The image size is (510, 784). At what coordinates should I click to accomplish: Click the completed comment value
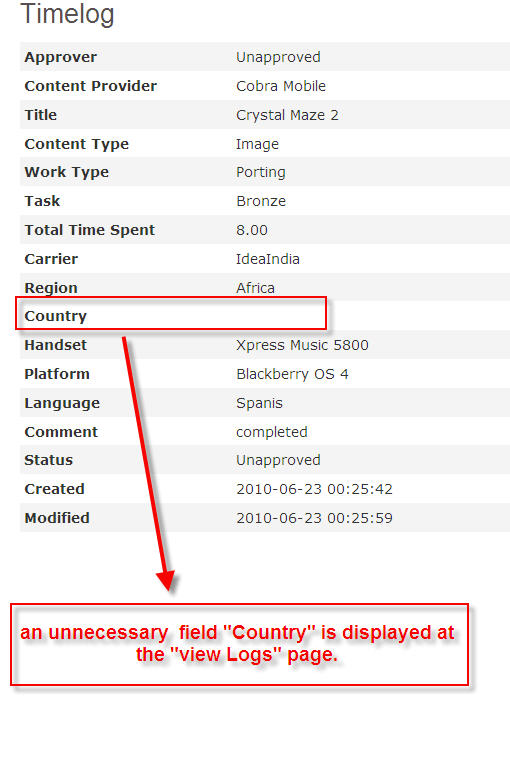(x=272, y=432)
